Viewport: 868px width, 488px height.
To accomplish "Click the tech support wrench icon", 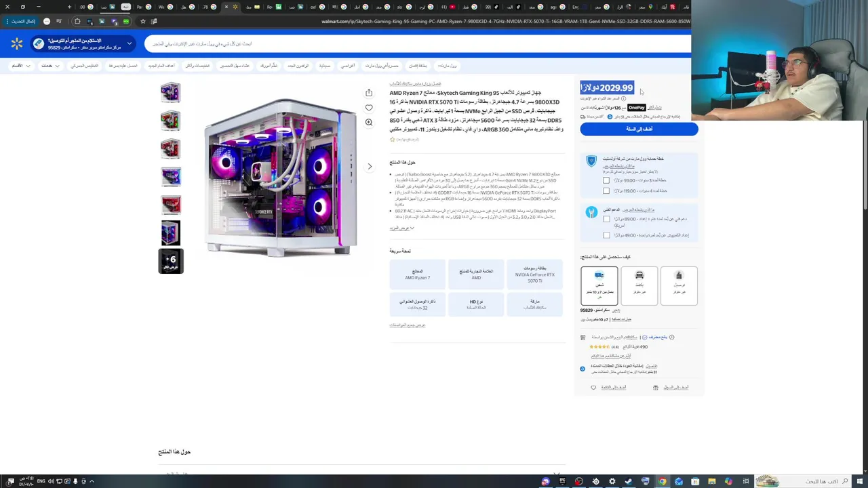I will click(591, 212).
